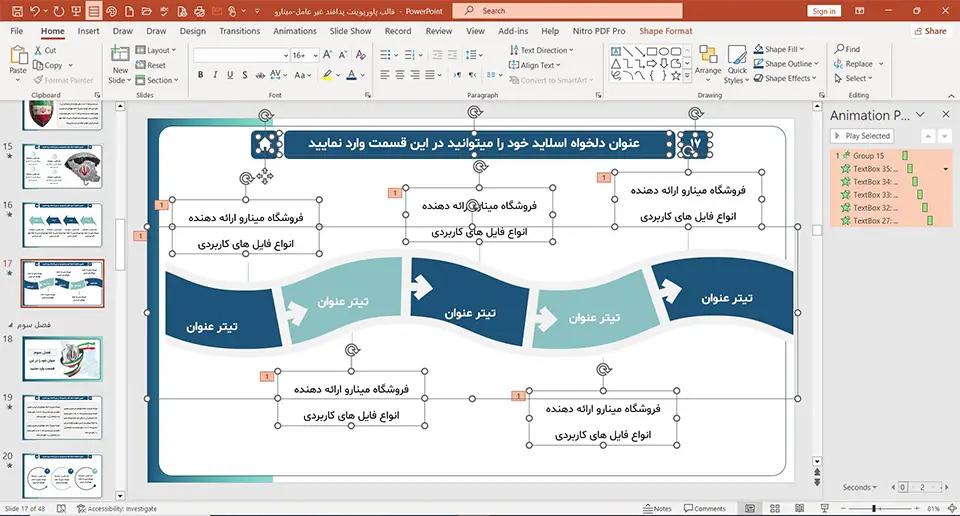Select slide 16 thumbnail
The image size is (960, 516).
click(62, 225)
